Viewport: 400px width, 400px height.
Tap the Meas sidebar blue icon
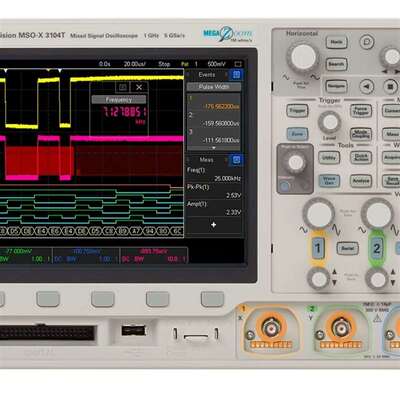pyautogui.click(x=236, y=160)
